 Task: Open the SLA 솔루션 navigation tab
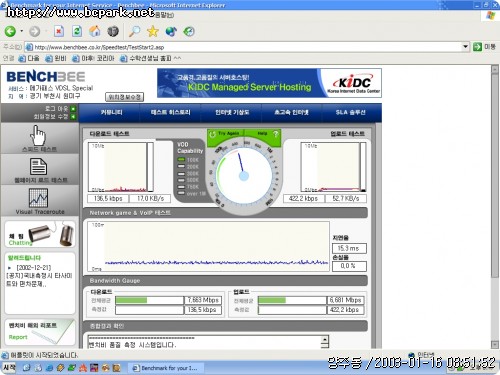(x=350, y=112)
